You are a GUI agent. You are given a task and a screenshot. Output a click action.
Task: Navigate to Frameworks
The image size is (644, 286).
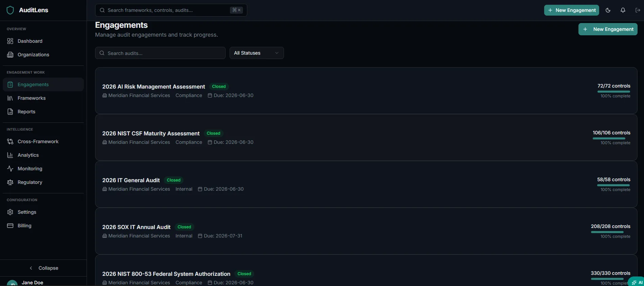click(x=43, y=98)
